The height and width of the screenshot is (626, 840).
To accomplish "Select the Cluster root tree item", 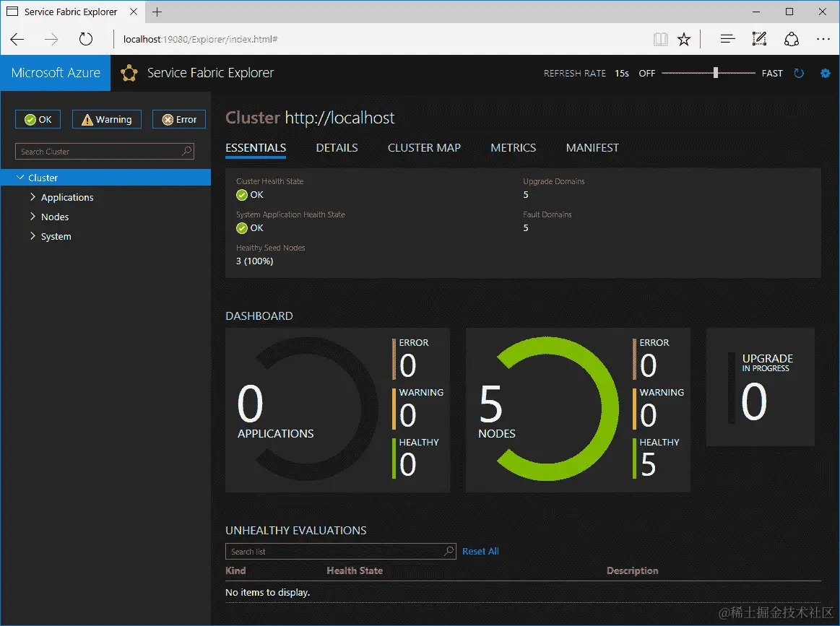I will pos(105,177).
